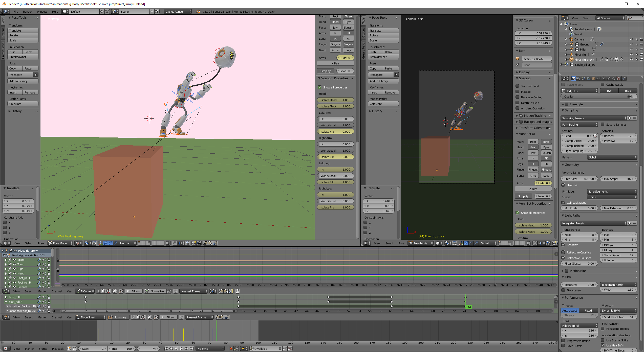Screen dimensions: 644x352
Task: Open the Render menu in the top bar
Action: coord(27,12)
